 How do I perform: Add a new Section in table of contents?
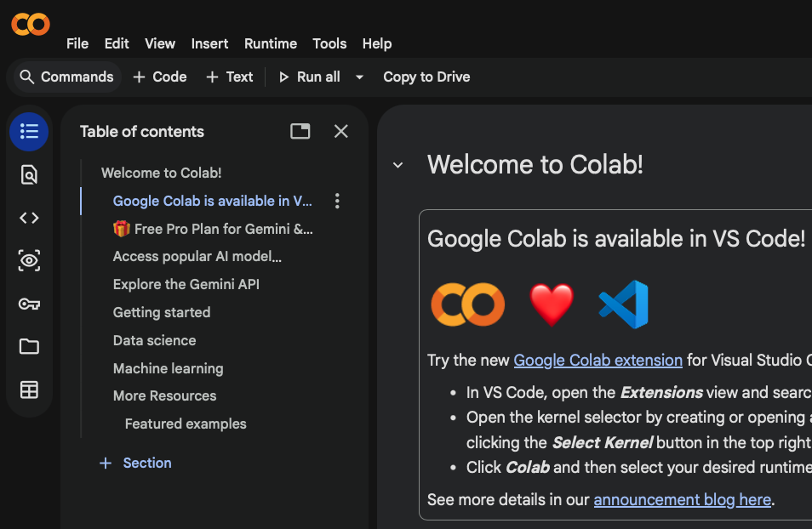point(135,463)
